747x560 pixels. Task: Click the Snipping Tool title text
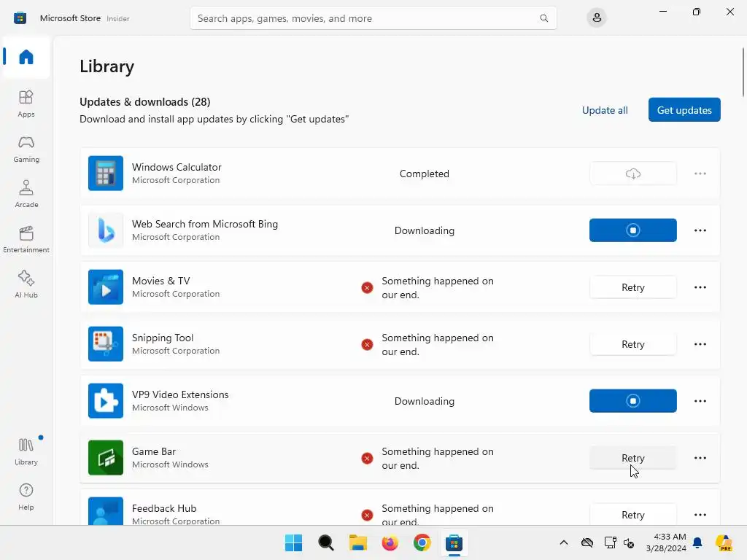(163, 338)
